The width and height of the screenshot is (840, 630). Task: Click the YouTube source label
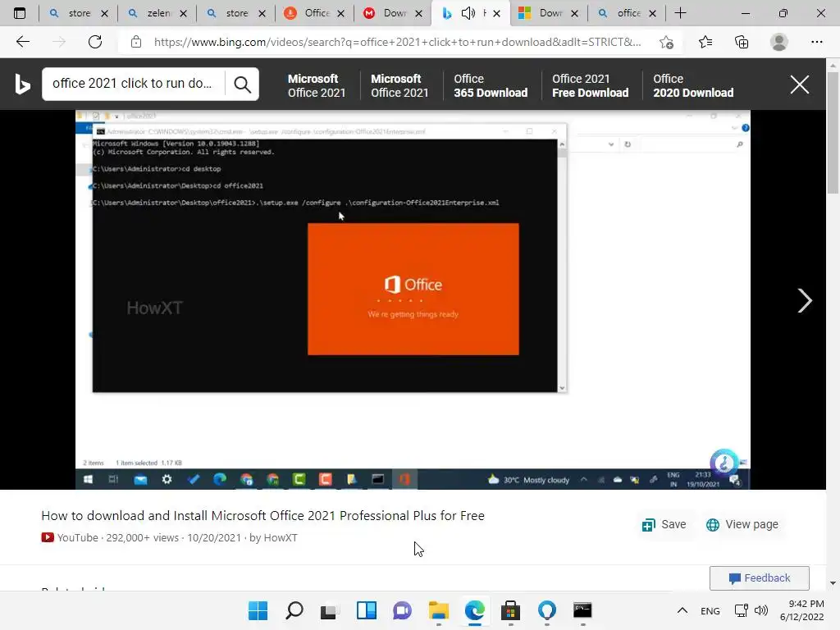click(70, 537)
